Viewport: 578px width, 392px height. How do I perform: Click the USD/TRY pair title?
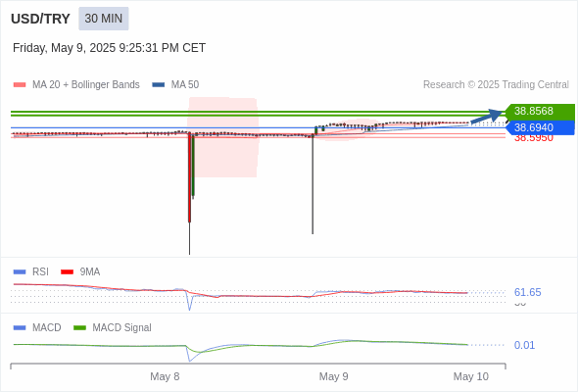40,19
